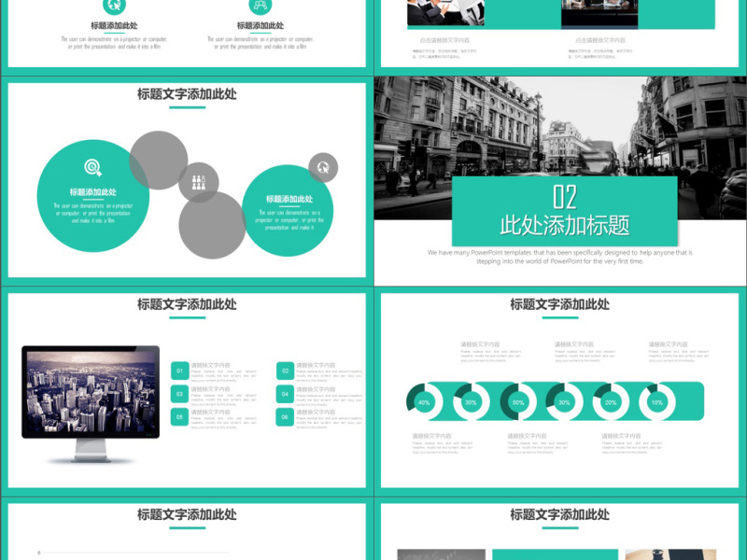This screenshot has width=747, height=560.
Task: Click the title '标题文字添加此处' above the monitor slide
Action: pyautogui.click(x=187, y=304)
